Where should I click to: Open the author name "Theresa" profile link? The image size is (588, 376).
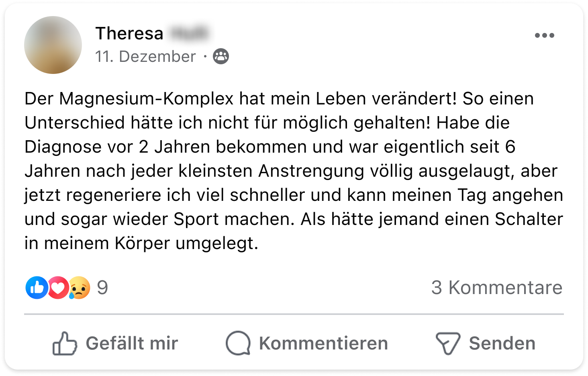[x=129, y=33]
